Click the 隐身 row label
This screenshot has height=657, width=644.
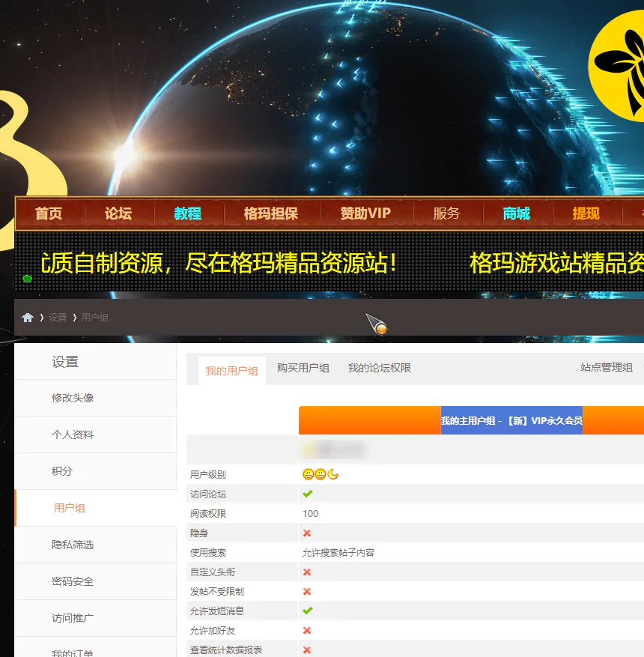pos(199,533)
